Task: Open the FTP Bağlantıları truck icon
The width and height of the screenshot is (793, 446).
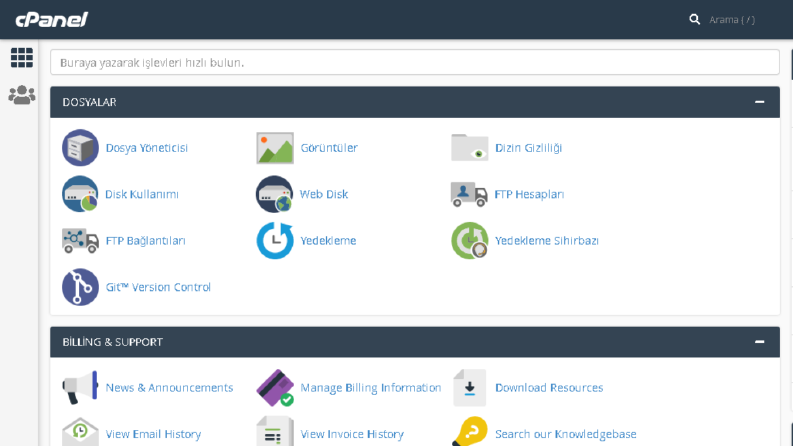Action: tap(80, 240)
